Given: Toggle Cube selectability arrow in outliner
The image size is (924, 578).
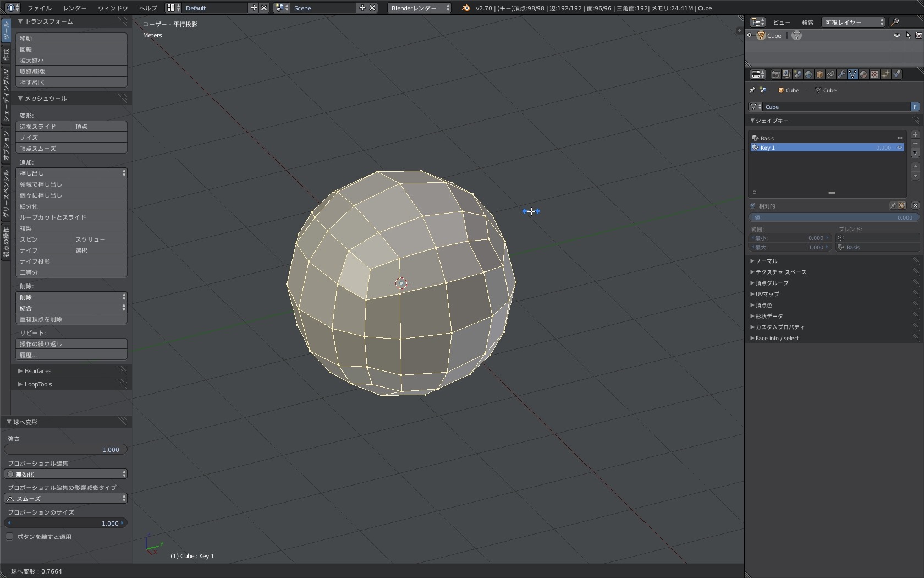Looking at the screenshot, I should tap(908, 35).
